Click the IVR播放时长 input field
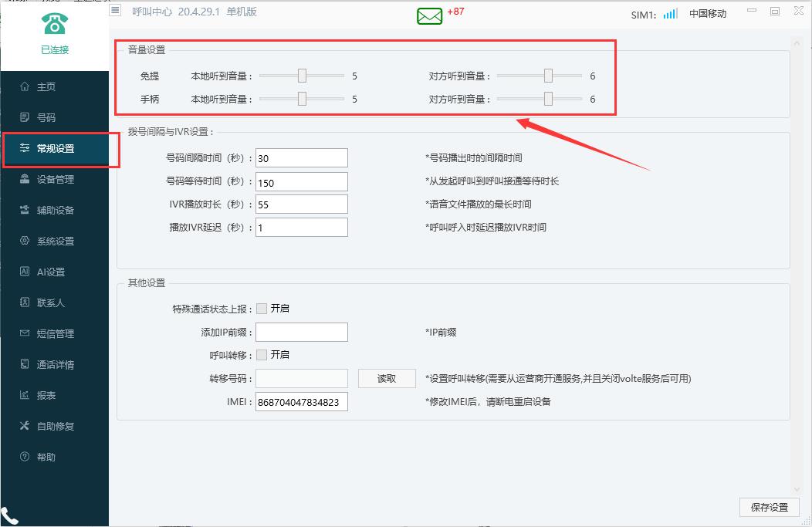The width and height of the screenshot is (812, 527). 302,204
